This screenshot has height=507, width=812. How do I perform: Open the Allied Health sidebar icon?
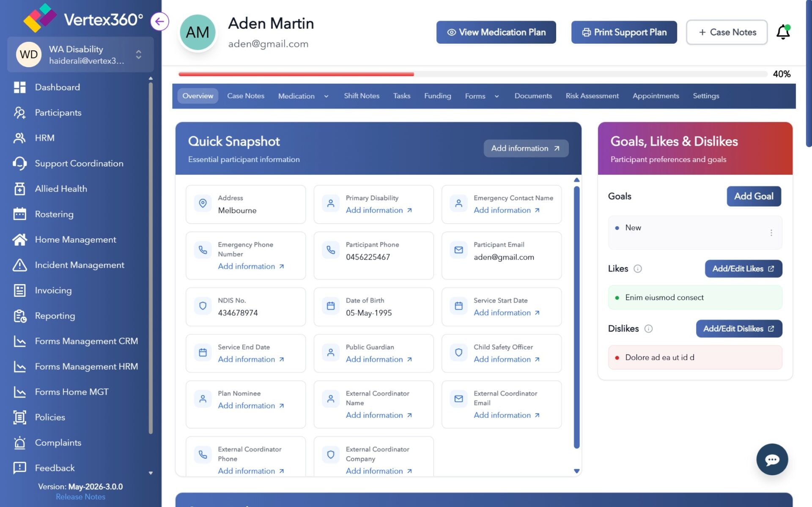coord(20,189)
